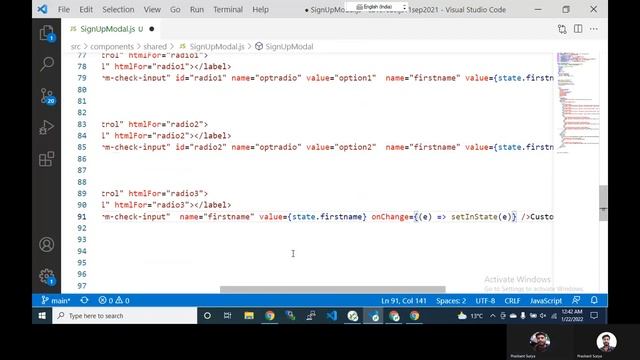Image resolution: width=640 pixels, height=360 pixels.
Task: Expand the shared breadcrumb
Action: click(155, 47)
